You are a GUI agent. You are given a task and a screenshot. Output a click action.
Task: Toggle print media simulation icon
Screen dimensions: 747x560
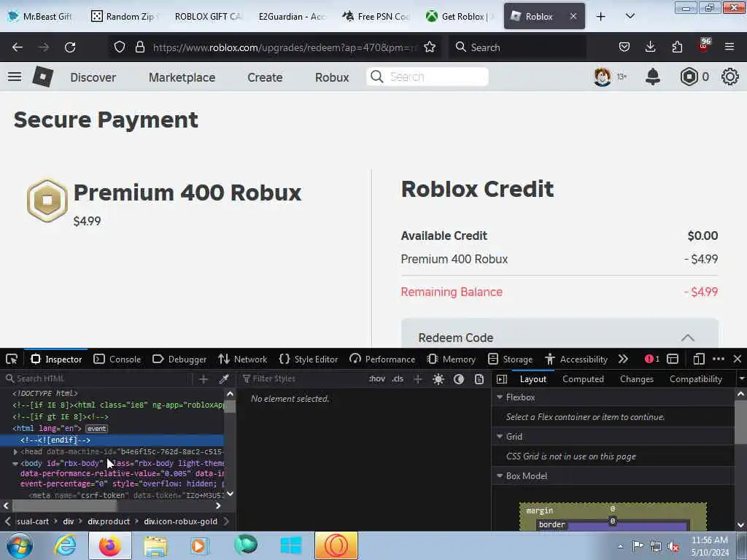[479, 379]
